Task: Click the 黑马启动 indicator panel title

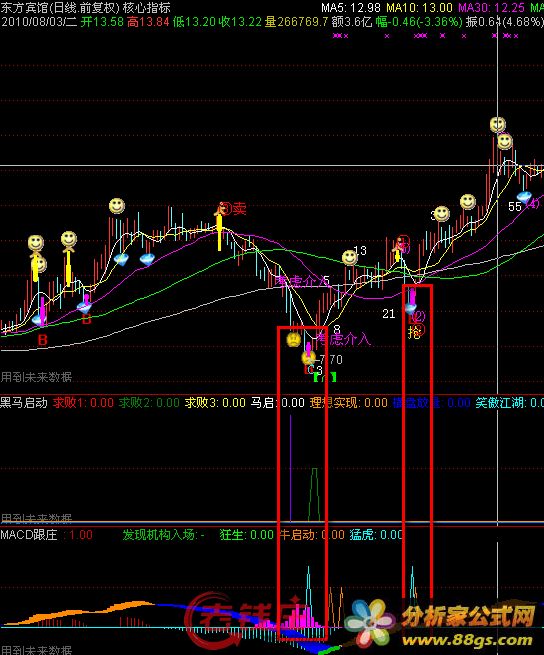Action: point(24,403)
